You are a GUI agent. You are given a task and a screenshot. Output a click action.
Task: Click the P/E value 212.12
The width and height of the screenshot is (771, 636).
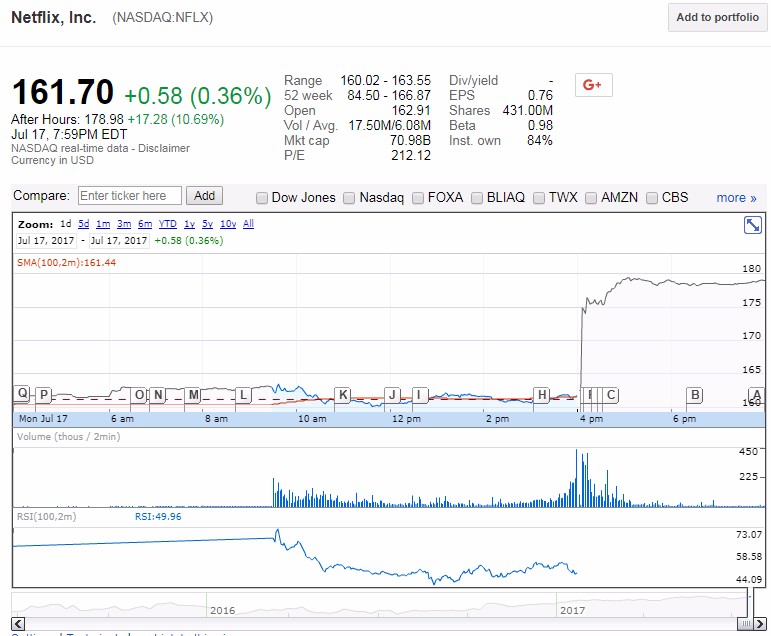click(411, 155)
